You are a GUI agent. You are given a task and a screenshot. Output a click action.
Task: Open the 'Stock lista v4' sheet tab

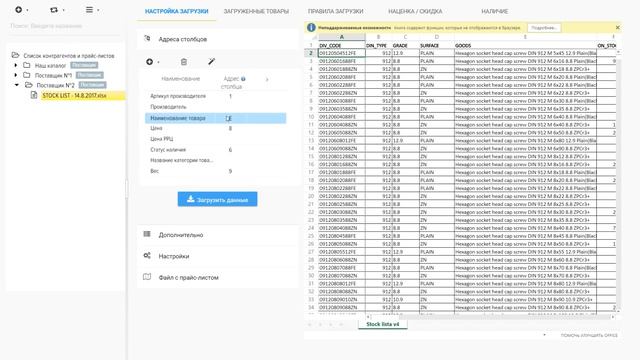382,324
